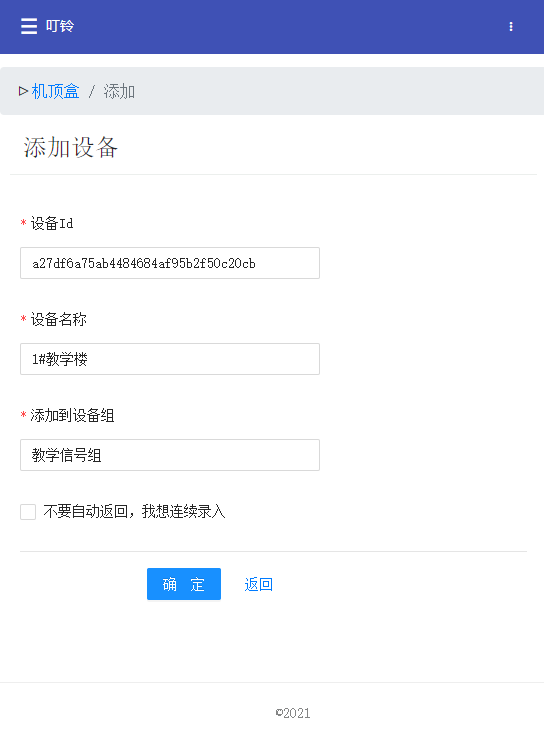Image resolution: width=544 pixels, height=741 pixels.
Task: Open the 添加到设备组 dropdown showing 教学信号组
Action: [x=170, y=455]
